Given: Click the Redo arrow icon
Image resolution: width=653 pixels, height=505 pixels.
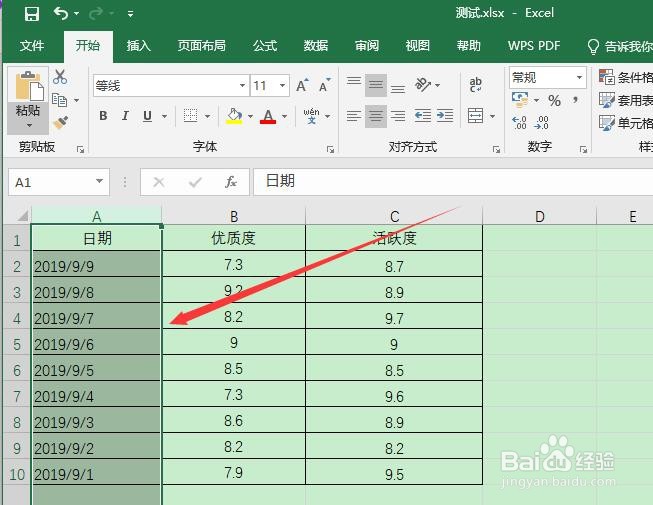Looking at the screenshot, I should (95, 14).
